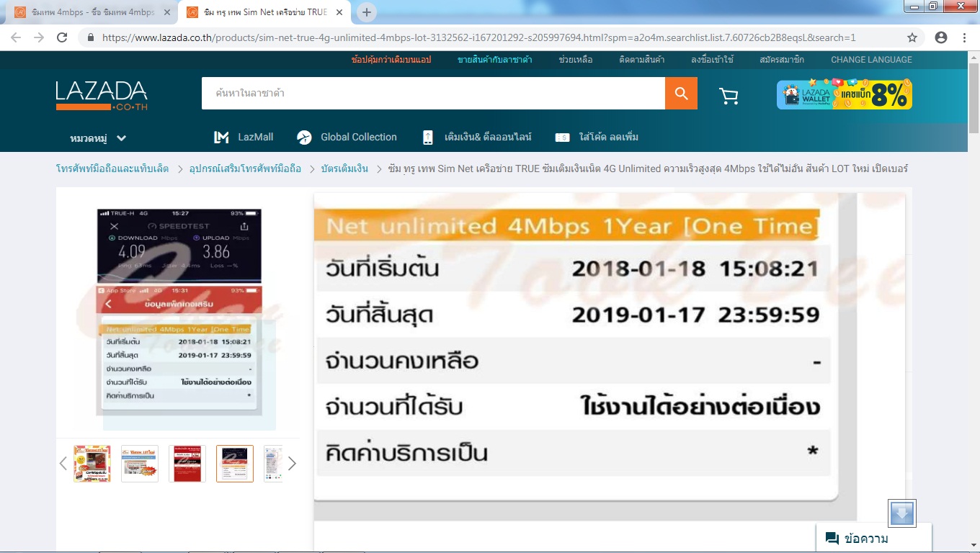980x553 pixels.
Task: Bookmark this page with star icon
Action: (x=912, y=37)
